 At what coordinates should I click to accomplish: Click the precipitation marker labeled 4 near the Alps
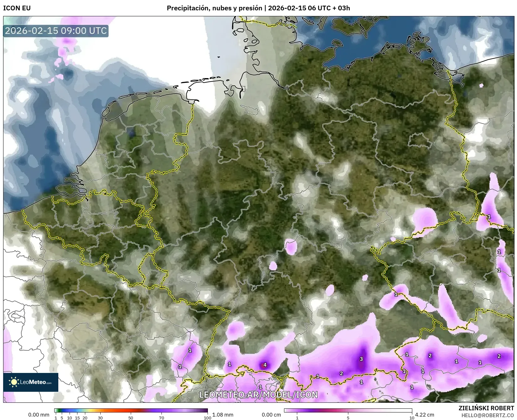coord(265,365)
